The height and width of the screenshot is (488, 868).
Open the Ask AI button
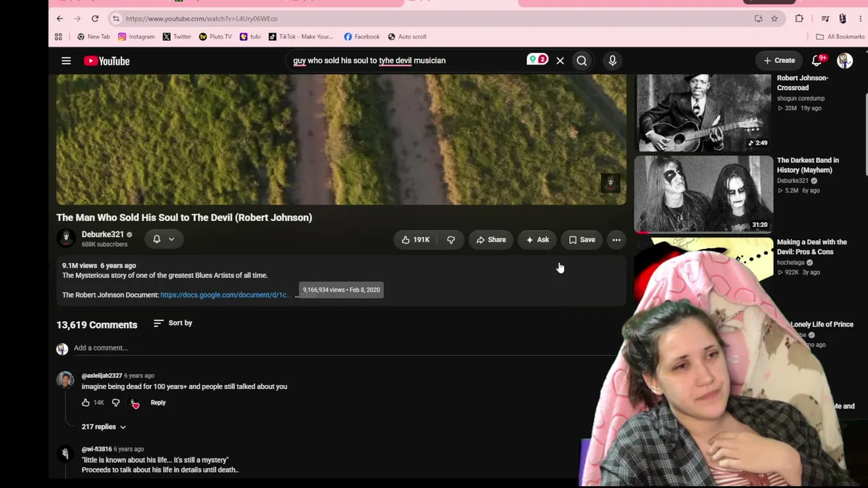coord(537,240)
